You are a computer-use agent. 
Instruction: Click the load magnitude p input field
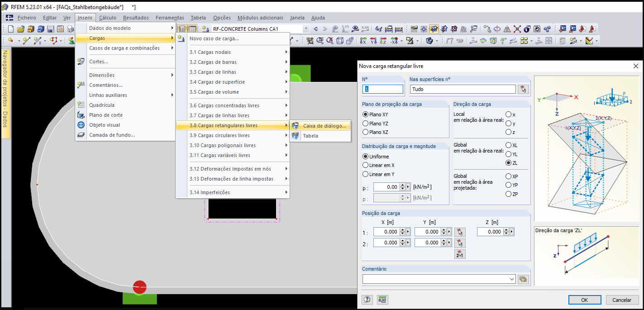click(386, 186)
